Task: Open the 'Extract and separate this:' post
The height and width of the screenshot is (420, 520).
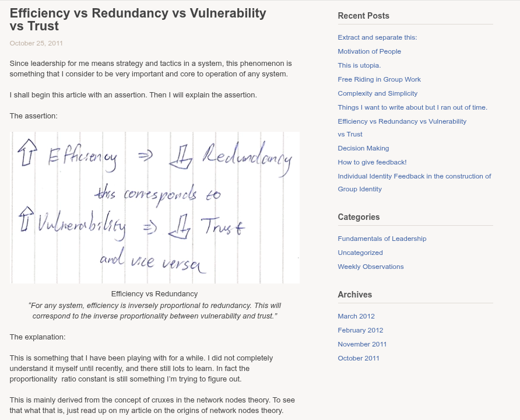Action: click(377, 37)
